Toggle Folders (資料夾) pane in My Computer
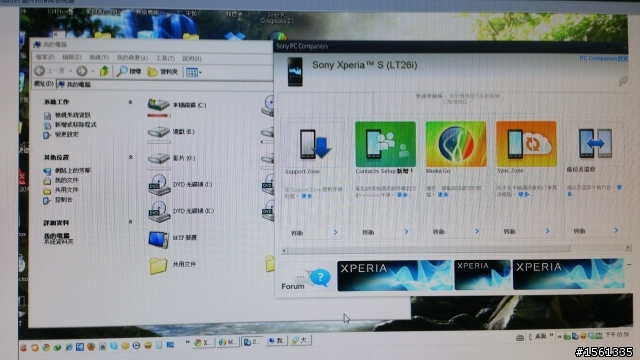This screenshot has height=360, width=640. (x=162, y=72)
